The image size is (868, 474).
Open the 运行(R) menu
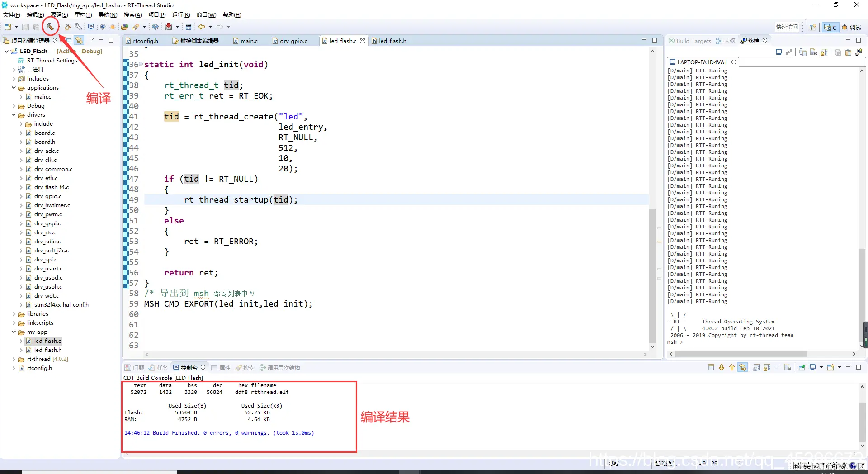pyautogui.click(x=181, y=14)
